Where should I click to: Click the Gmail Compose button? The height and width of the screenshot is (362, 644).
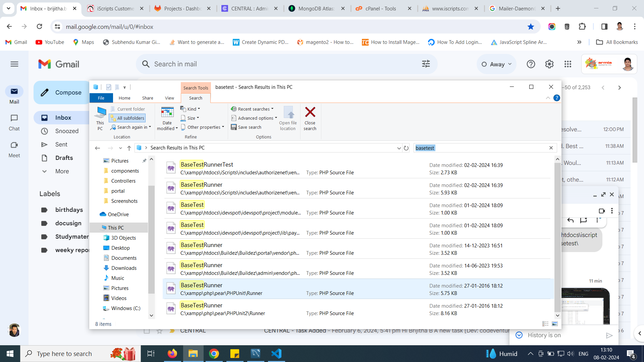coord(62,93)
